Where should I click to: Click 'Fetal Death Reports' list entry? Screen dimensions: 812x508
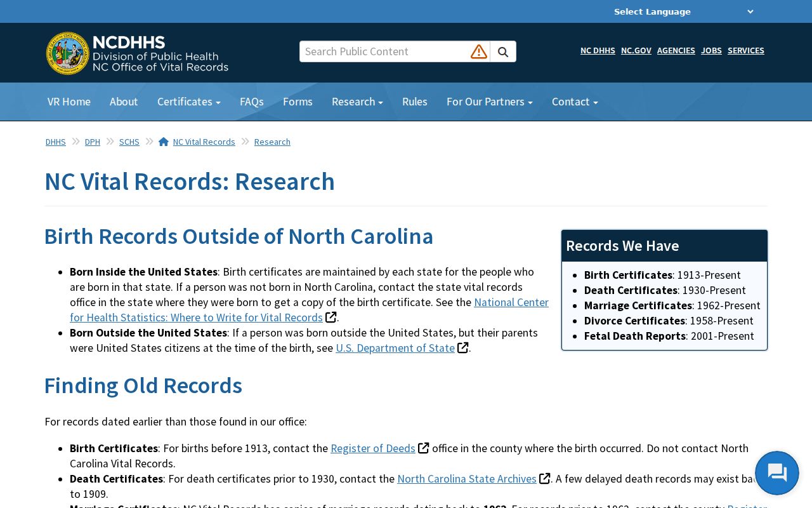click(x=669, y=336)
